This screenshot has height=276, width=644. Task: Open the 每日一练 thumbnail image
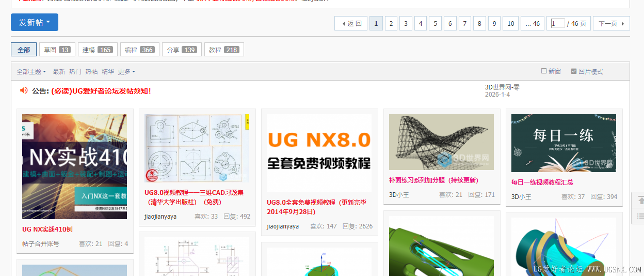point(564,143)
